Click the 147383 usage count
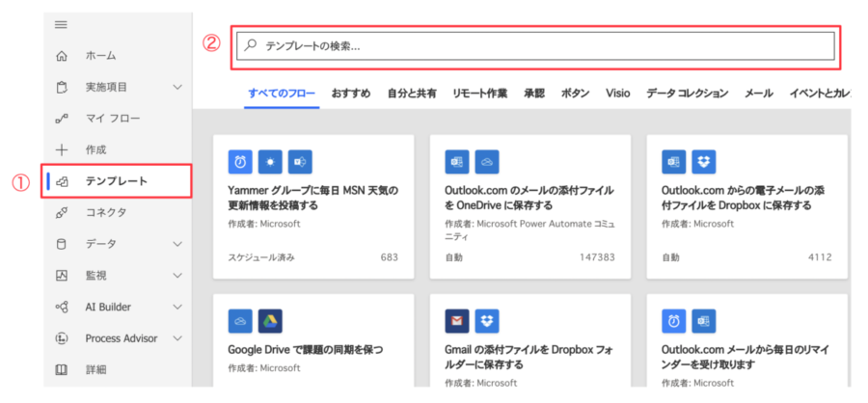The height and width of the screenshot is (403, 868). (x=597, y=257)
